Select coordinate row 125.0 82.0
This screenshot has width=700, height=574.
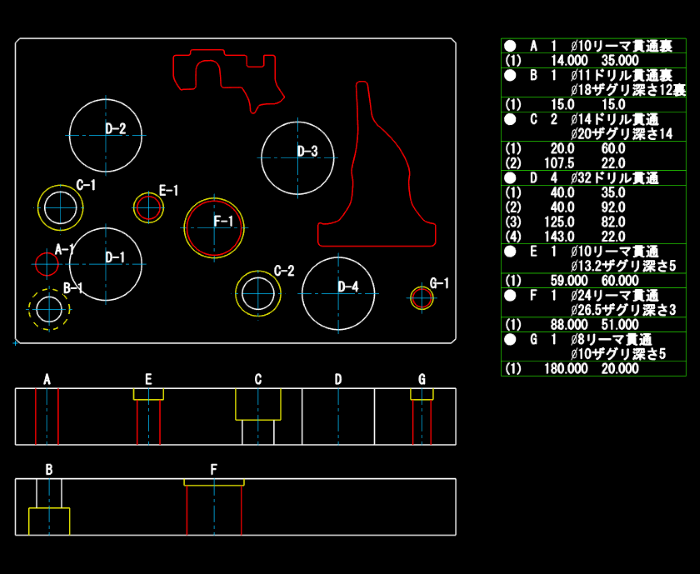(594, 222)
